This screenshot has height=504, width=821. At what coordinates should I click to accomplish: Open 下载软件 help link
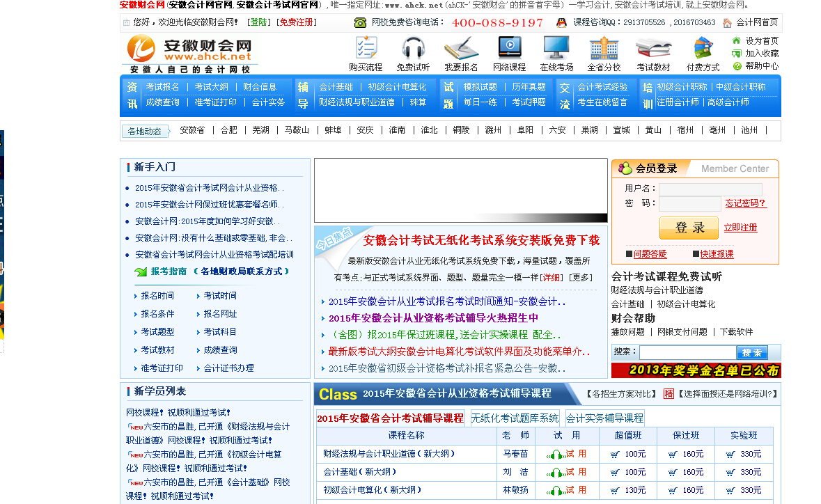coord(736,332)
